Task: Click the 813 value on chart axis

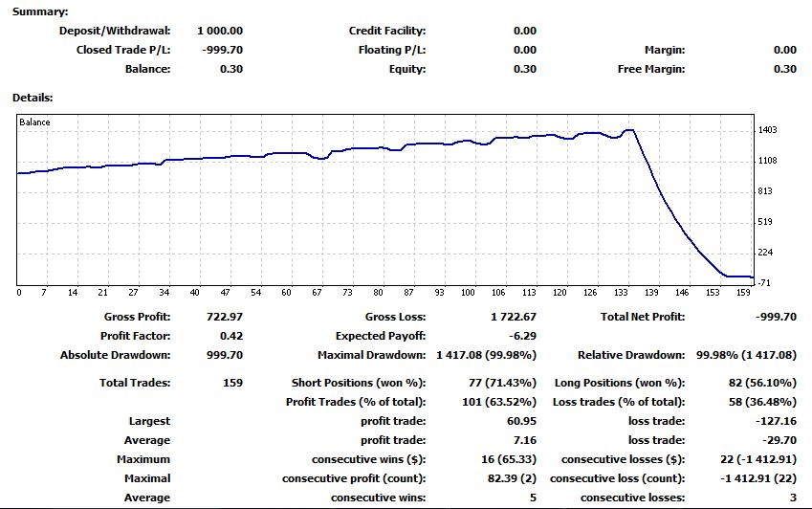Action: tap(765, 191)
